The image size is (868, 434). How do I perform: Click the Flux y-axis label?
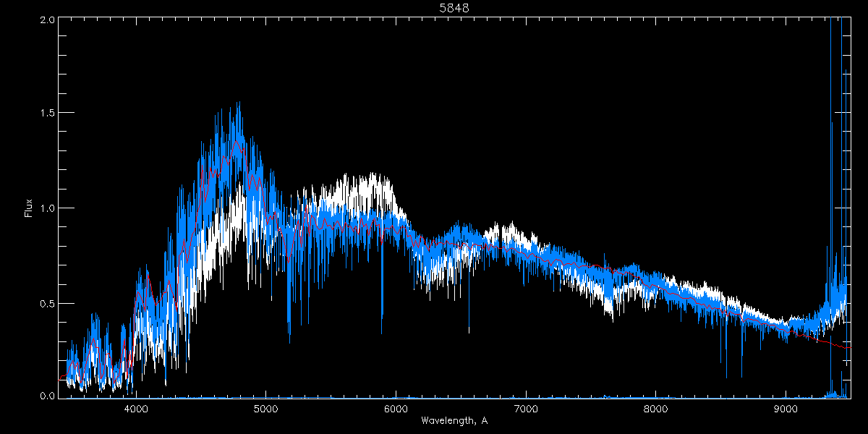[x=29, y=208]
